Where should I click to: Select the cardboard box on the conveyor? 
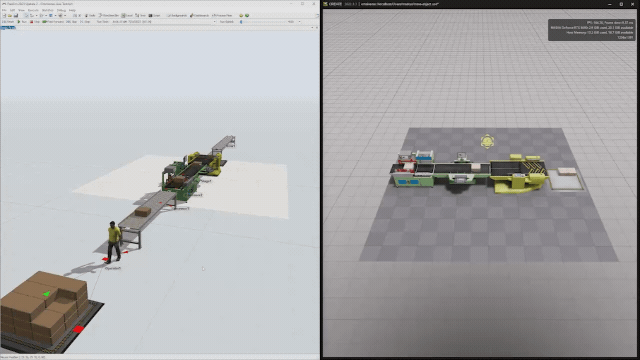tap(142, 211)
